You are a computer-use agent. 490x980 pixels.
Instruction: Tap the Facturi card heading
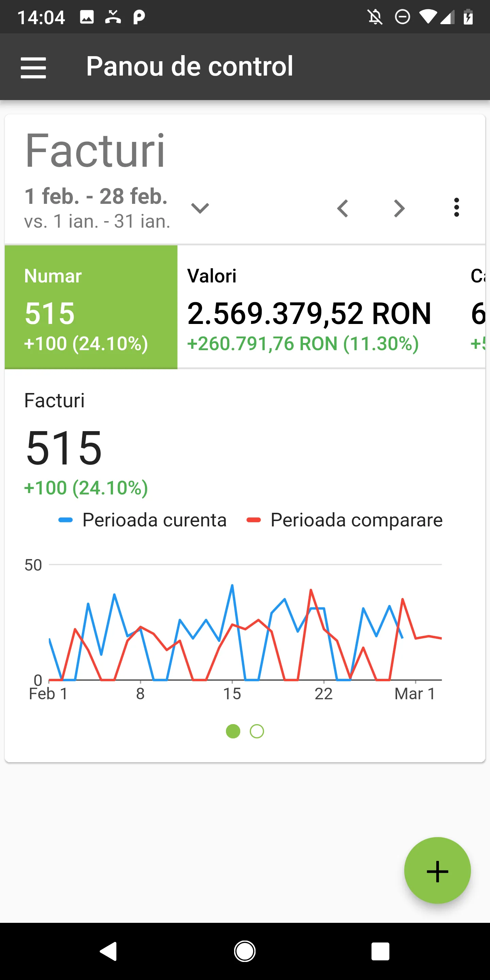[95, 150]
